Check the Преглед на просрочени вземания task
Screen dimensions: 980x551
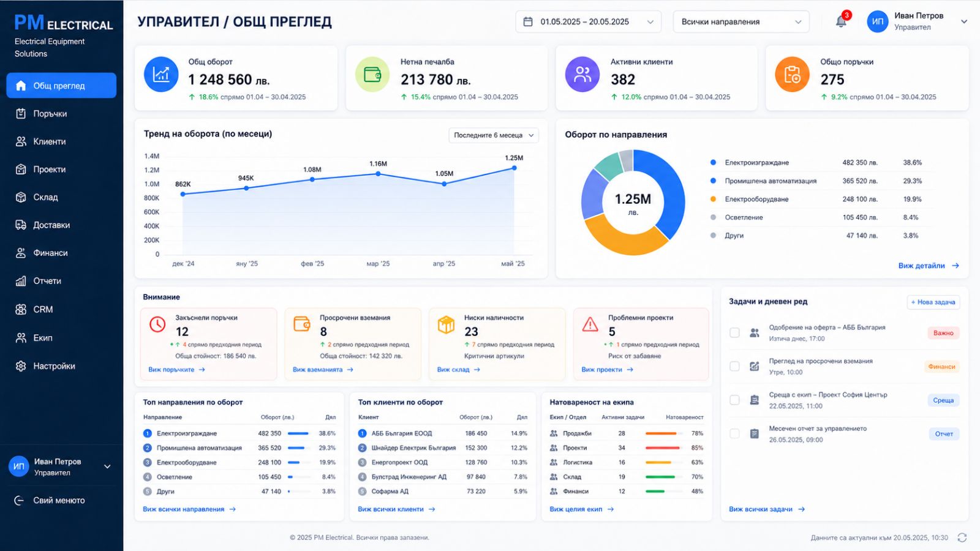[x=734, y=366]
